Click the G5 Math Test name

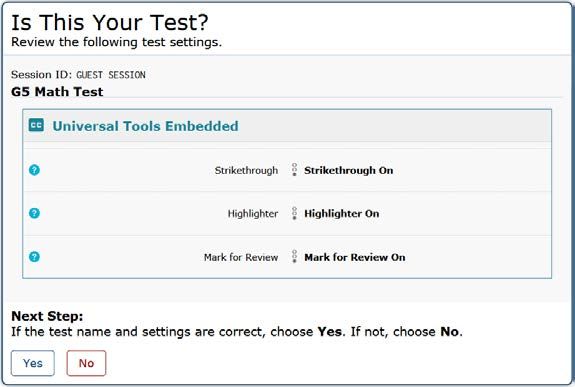pos(57,91)
